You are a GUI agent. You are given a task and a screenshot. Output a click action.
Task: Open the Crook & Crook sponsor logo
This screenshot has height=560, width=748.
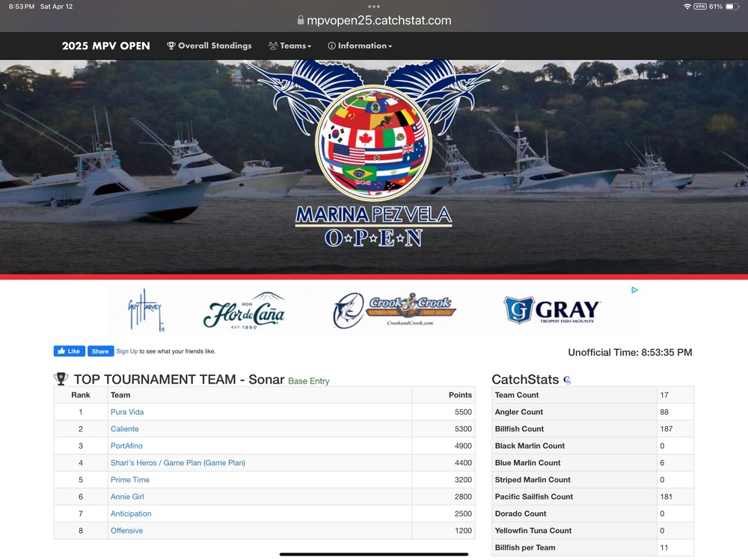(x=394, y=311)
